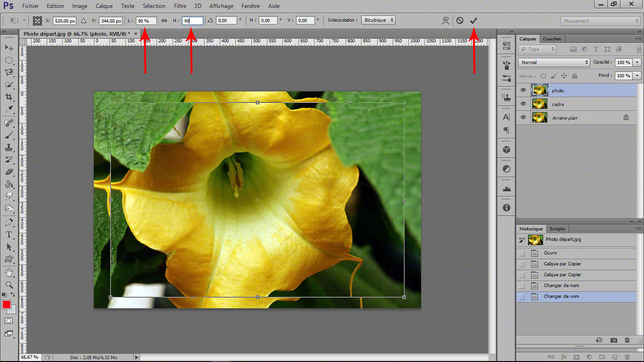Open the Normal blend mode dropdown
This screenshot has height=362, width=644.
[554, 62]
